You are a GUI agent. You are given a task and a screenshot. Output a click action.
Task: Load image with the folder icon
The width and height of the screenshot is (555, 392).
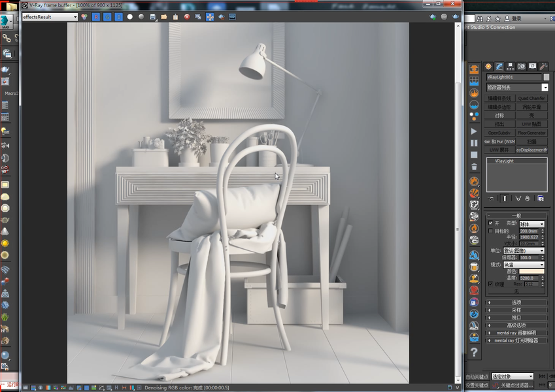[164, 16]
